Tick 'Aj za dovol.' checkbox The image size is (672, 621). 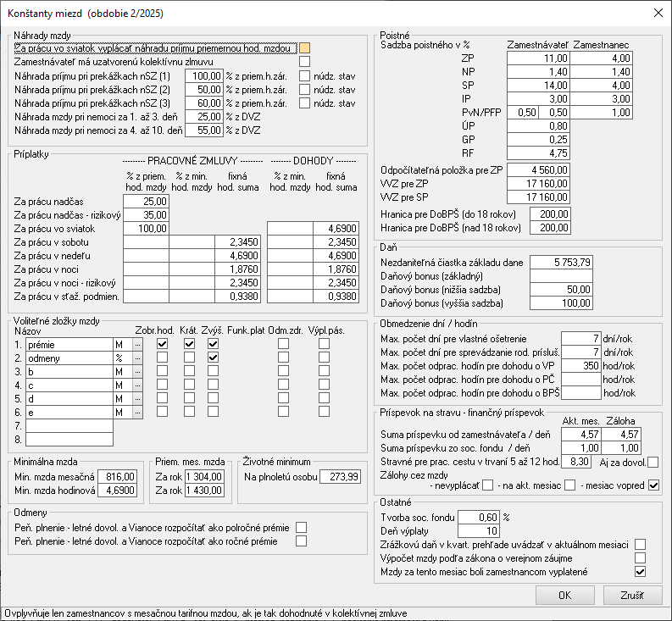[x=652, y=462]
